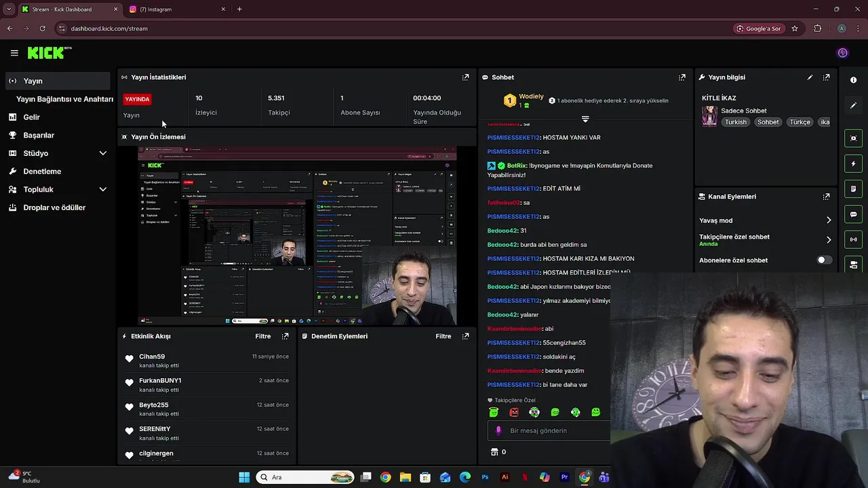This screenshot has width=868, height=488.
Task: Bookmark this page with the star
Action: click(x=795, y=28)
